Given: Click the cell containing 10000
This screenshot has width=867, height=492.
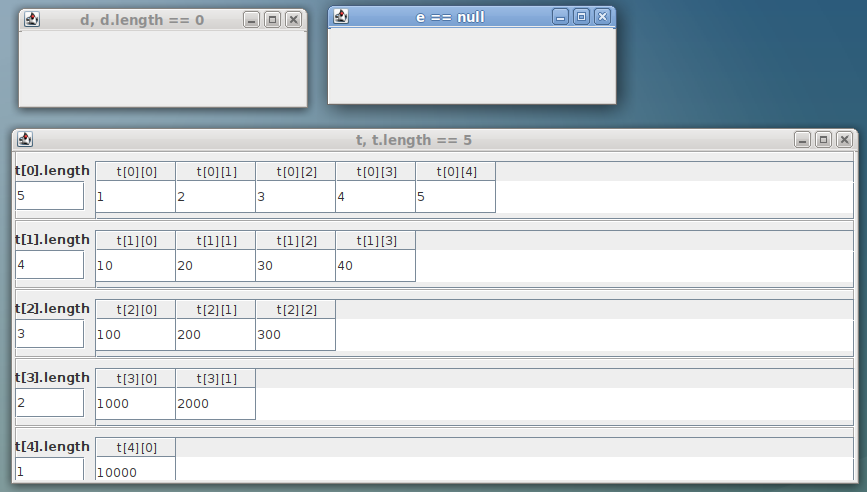Looking at the screenshot, I should click(x=135, y=472).
